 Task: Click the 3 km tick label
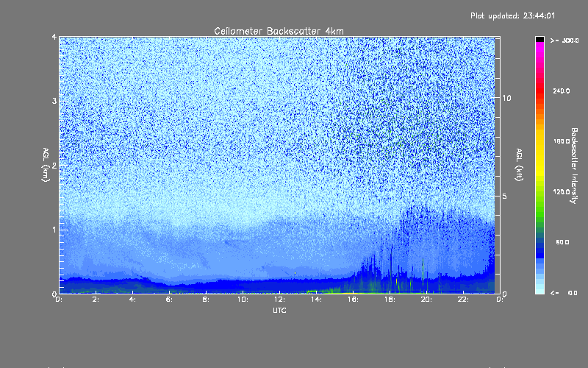(x=54, y=101)
